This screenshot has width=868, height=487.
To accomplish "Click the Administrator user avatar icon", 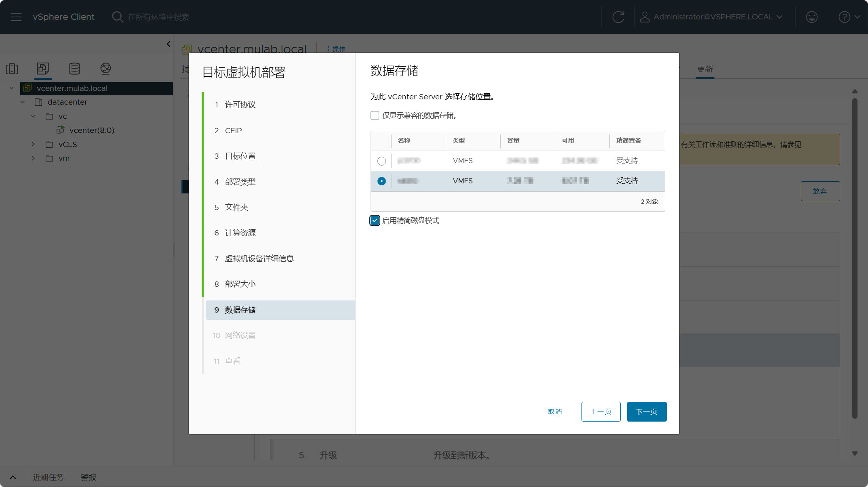I will [x=645, y=17].
